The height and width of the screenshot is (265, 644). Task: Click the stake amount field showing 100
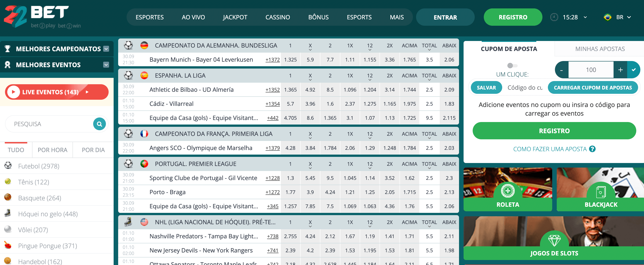tap(591, 70)
